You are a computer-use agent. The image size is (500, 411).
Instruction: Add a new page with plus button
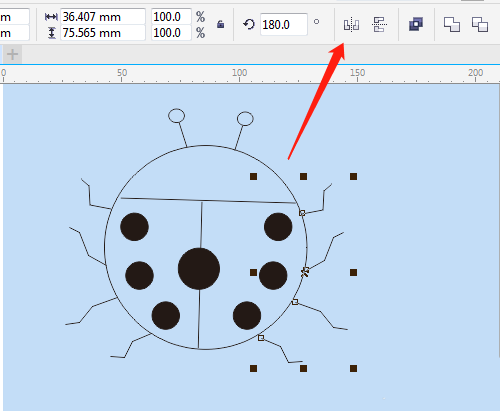click(13, 54)
